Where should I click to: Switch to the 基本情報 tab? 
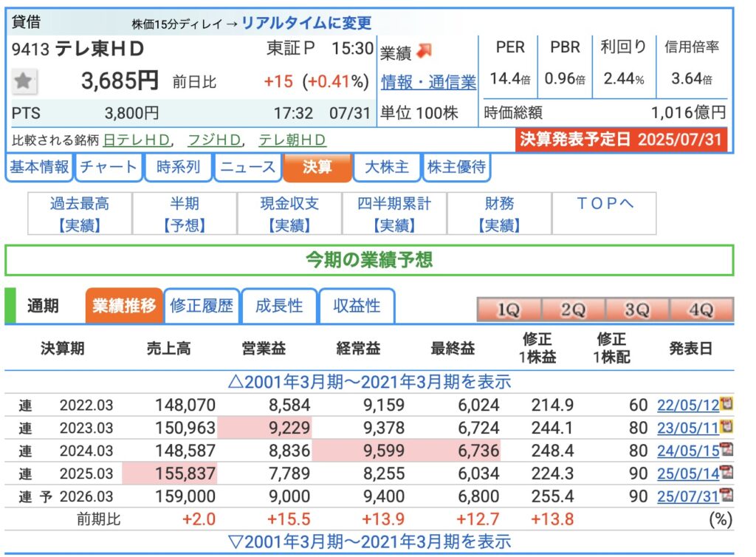click(39, 167)
